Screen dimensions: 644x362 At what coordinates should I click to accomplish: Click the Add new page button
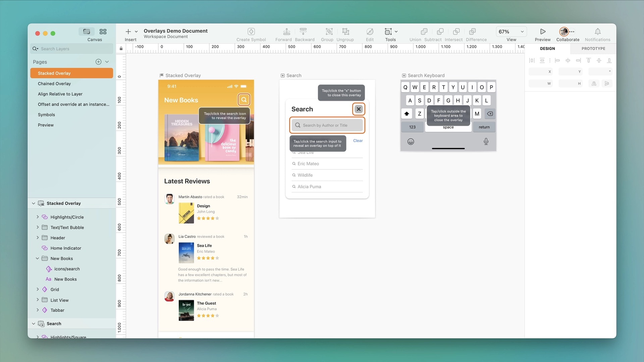(x=98, y=61)
